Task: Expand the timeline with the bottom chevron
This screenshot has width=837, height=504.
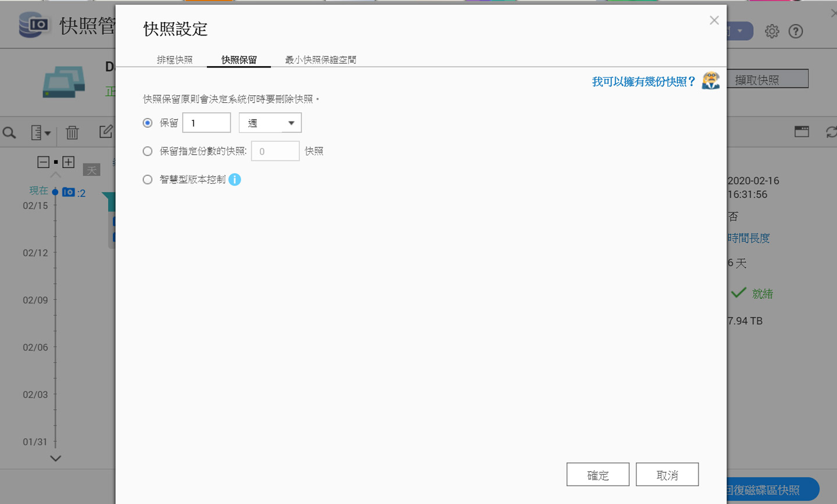Action: coord(55,459)
